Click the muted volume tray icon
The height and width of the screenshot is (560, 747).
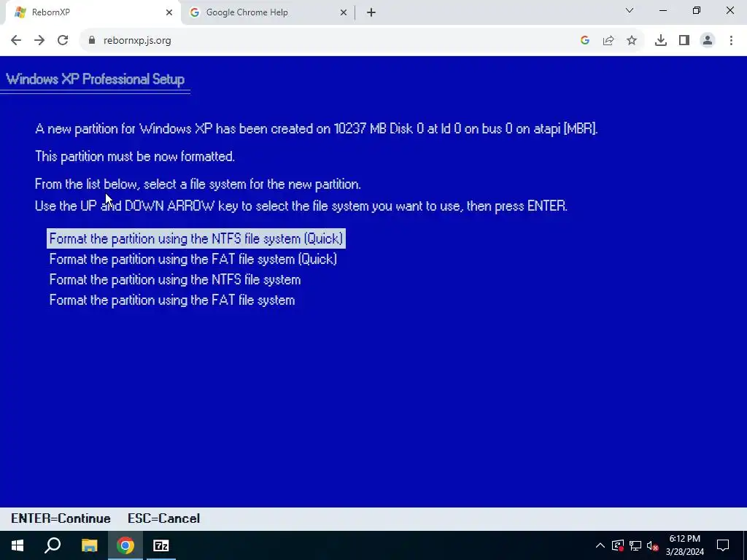[x=652, y=545]
